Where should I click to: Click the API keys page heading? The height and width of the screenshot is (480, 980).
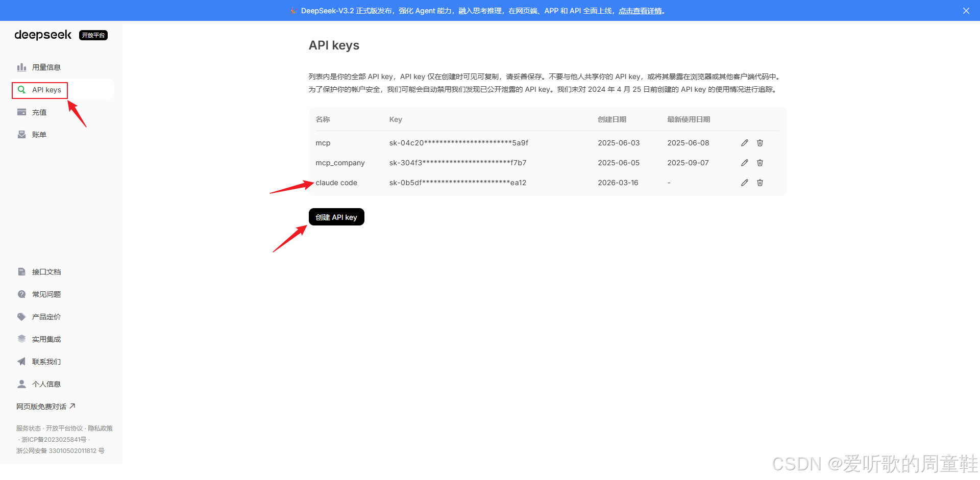coord(334,45)
